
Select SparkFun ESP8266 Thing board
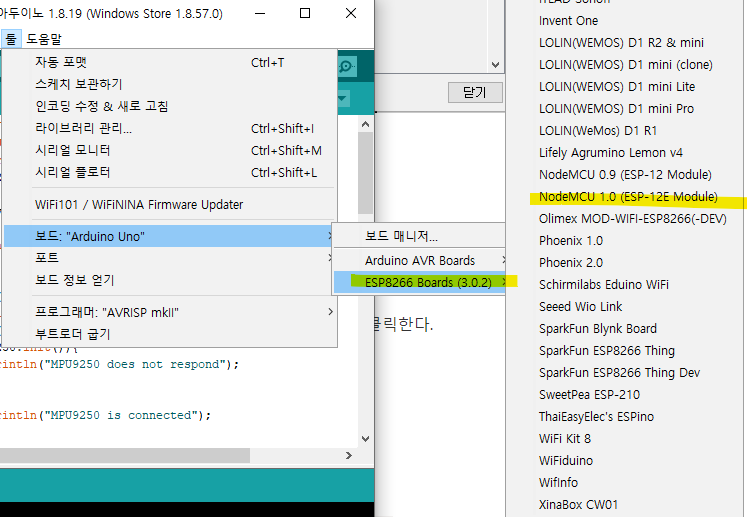click(625, 351)
